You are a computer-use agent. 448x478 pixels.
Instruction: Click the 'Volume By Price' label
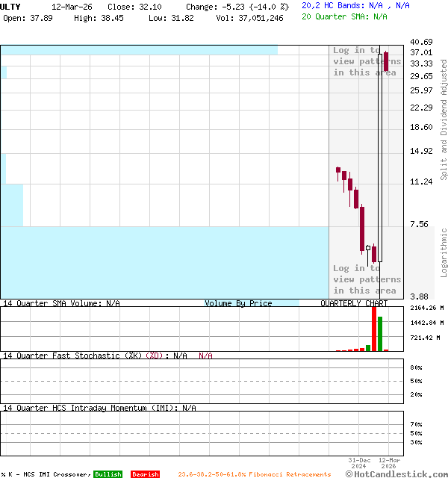[x=238, y=303]
